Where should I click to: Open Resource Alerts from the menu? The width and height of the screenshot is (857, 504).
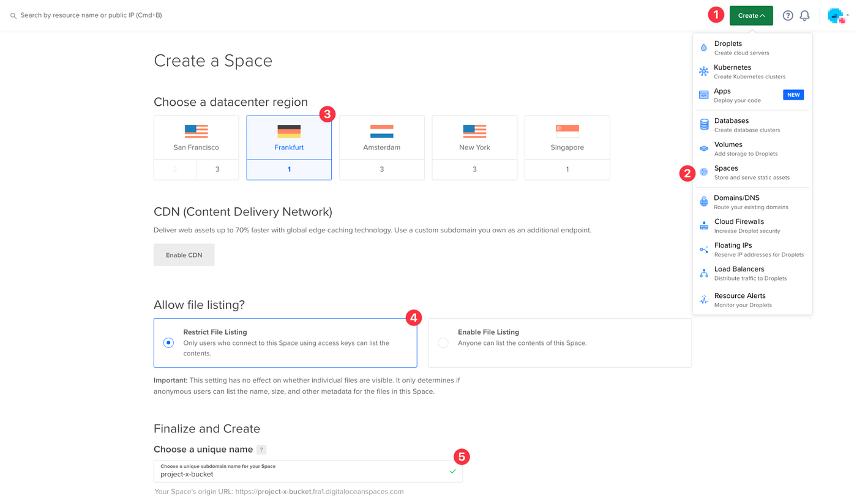(704, 299)
